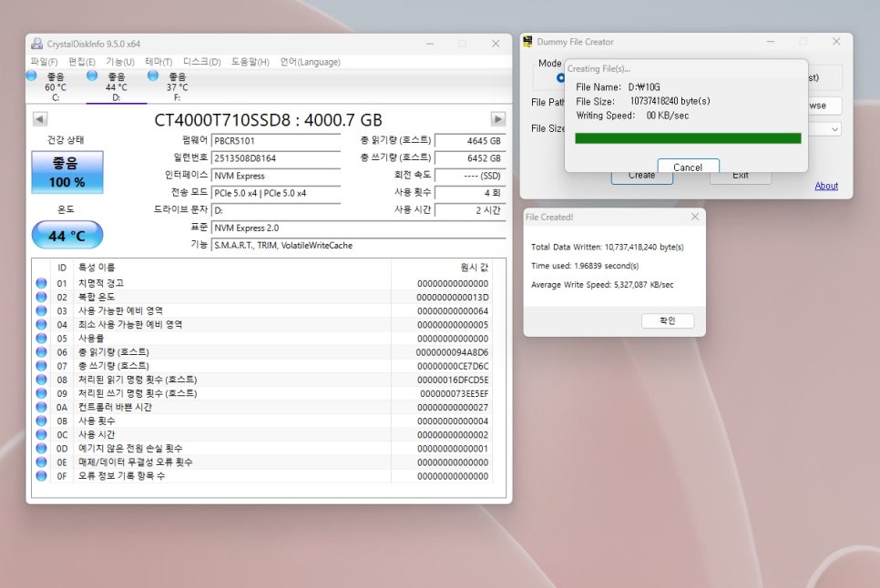Click status dot for 0F 오류 정보 기록 항목 수
Image resolution: width=880 pixels, height=588 pixels.
pyautogui.click(x=41, y=475)
